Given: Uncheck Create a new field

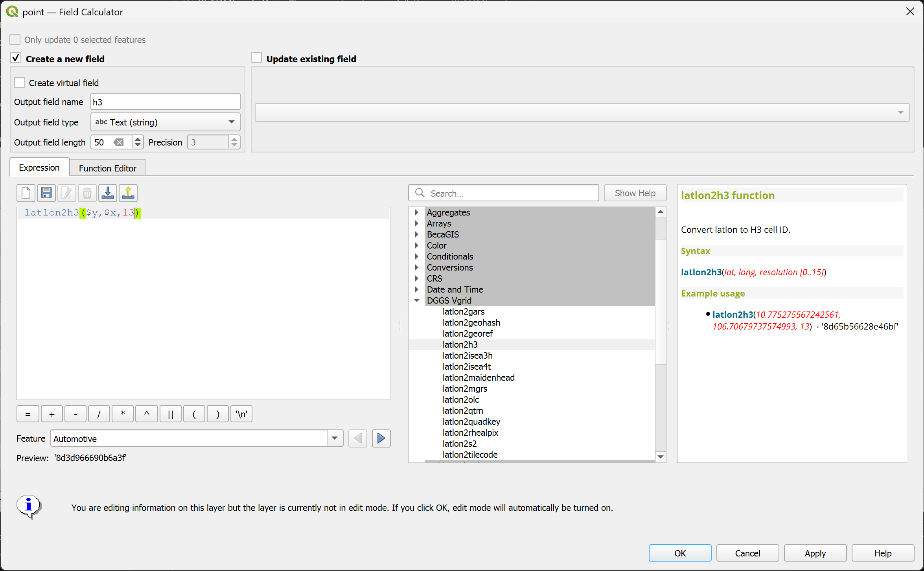Looking at the screenshot, I should pyautogui.click(x=16, y=58).
